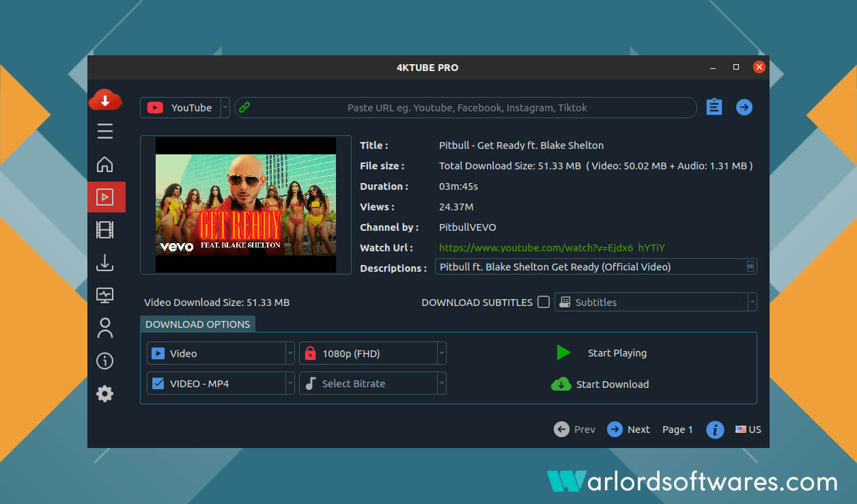
Task: Open the VIDEO - MP4 format dropdown
Action: click(x=221, y=383)
